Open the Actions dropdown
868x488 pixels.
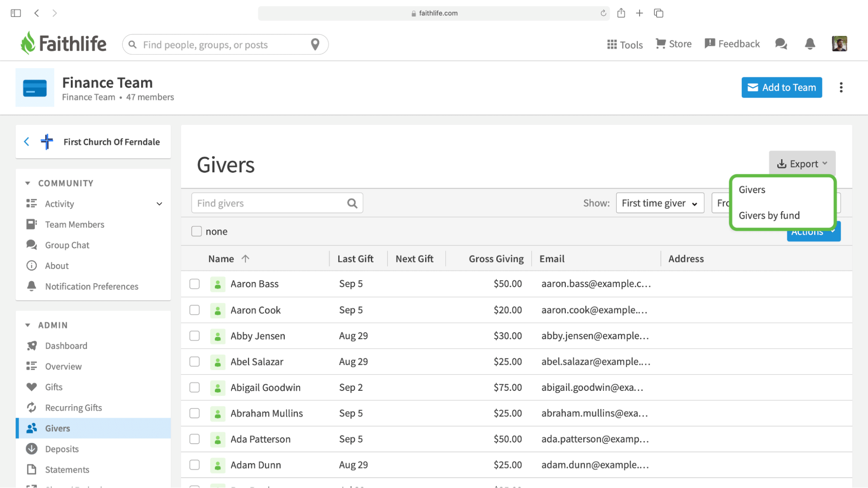pos(814,234)
